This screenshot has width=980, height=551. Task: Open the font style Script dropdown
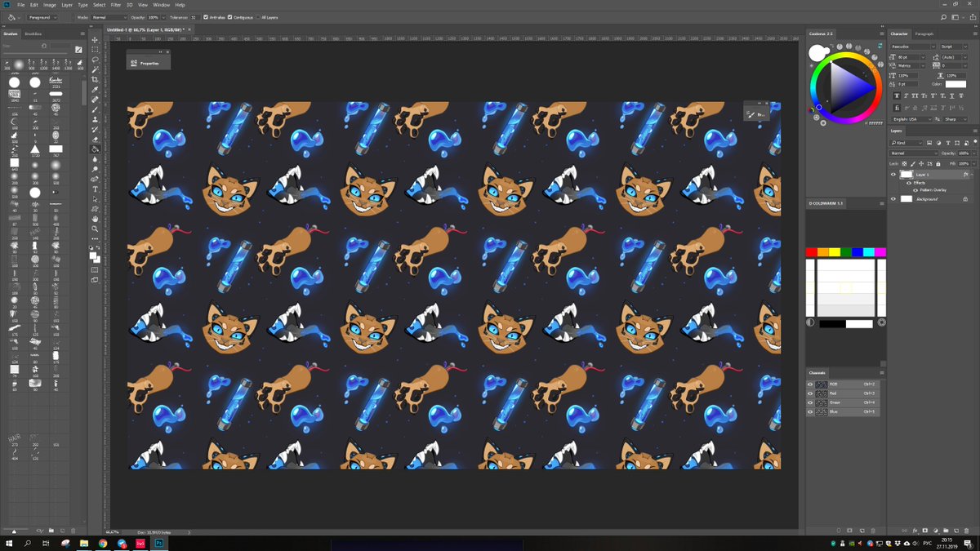[956, 47]
